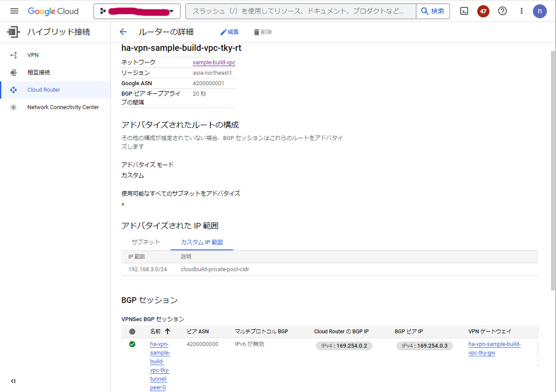This screenshot has height=392, width=556.
Task: Click the green status check icon
Action: [x=133, y=344]
